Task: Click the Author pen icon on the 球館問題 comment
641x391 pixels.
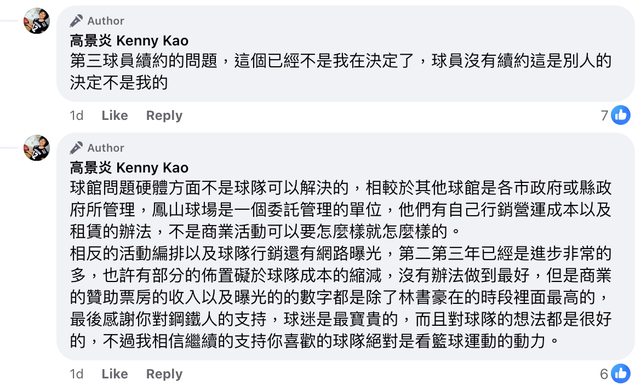Action: tap(76, 148)
